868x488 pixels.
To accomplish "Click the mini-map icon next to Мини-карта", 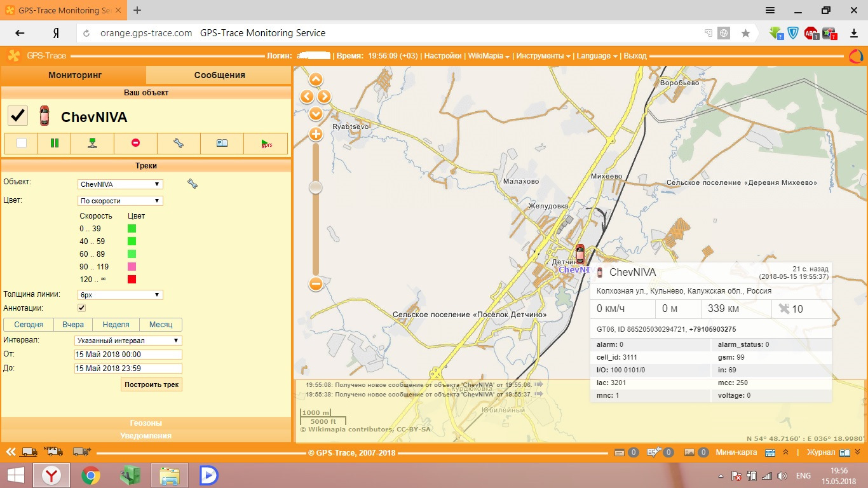I will pos(770,452).
